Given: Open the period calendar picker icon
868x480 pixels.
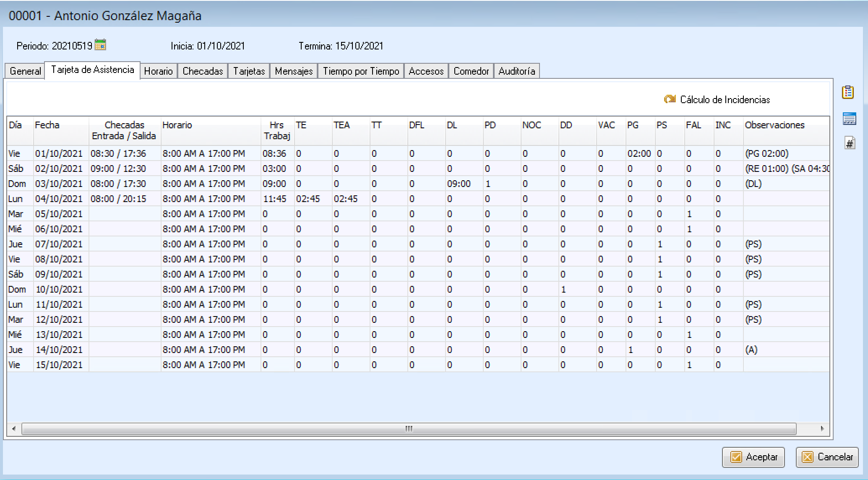Looking at the screenshot, I should click(100, 44).
